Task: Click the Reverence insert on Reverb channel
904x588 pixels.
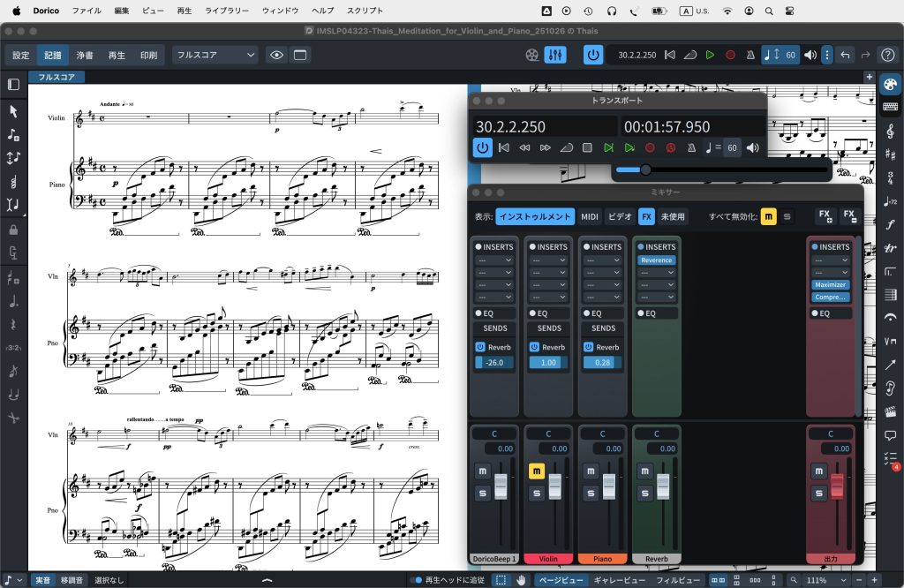Action: [x=656, y=260]
